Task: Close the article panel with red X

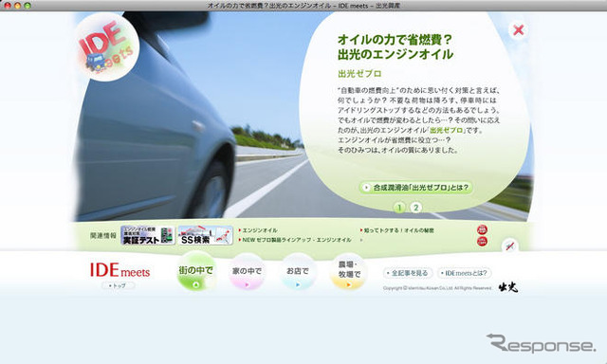Action: tap(519, 29)
